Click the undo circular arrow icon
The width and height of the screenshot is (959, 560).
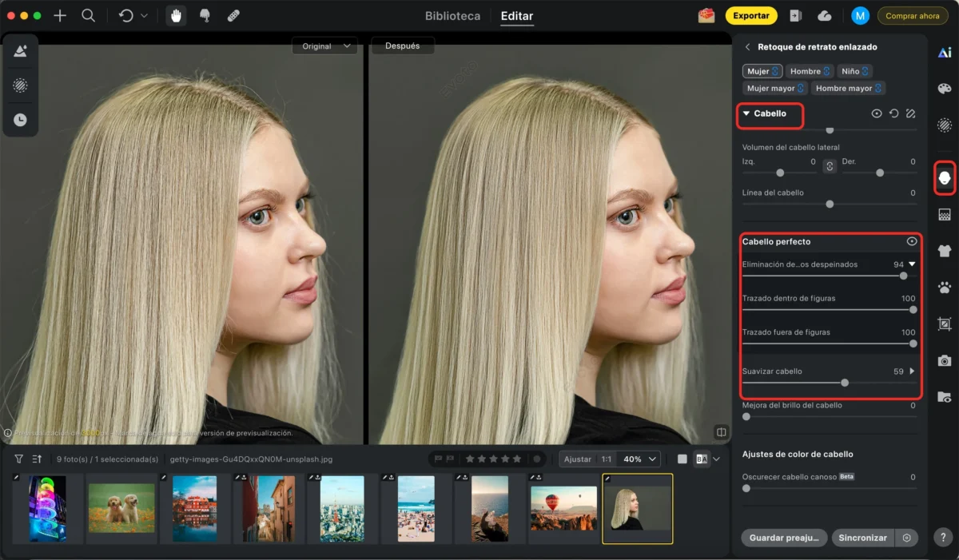pyautogui.click(x=125, y=15)
